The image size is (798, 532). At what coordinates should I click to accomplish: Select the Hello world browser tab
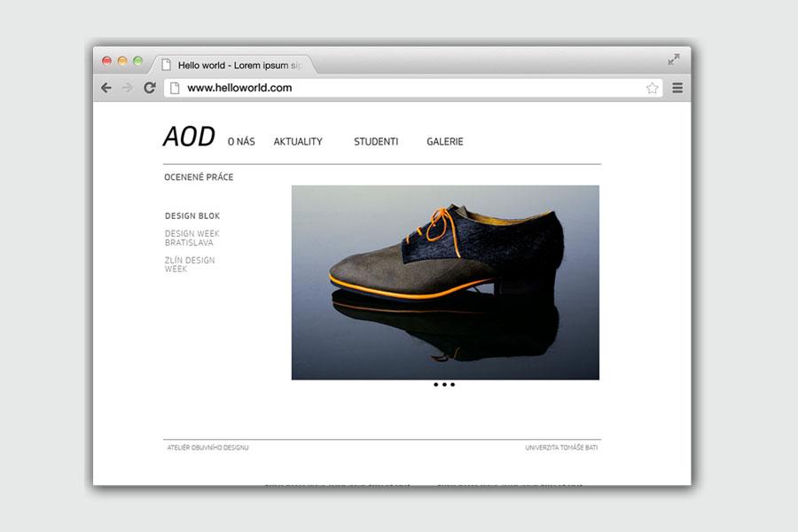235,65
